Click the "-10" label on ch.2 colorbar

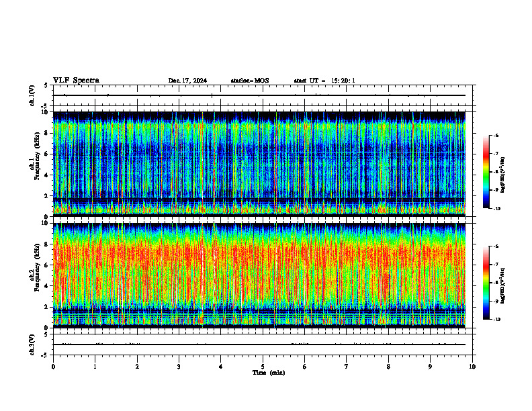tap(496, 319)
